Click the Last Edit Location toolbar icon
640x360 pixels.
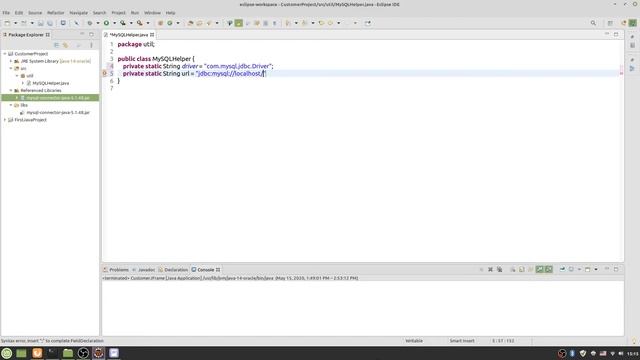[321, 23]
